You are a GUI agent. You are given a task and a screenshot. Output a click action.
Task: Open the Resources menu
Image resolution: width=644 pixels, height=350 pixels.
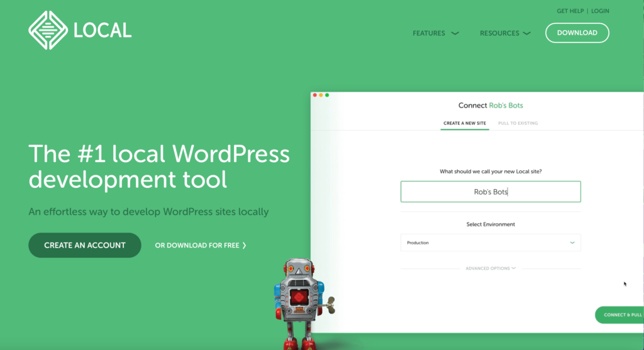(499, 33)
